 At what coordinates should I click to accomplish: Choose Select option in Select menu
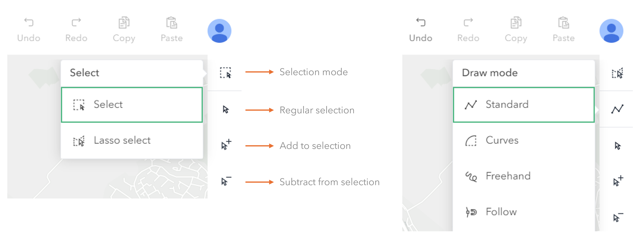[132, 105]
